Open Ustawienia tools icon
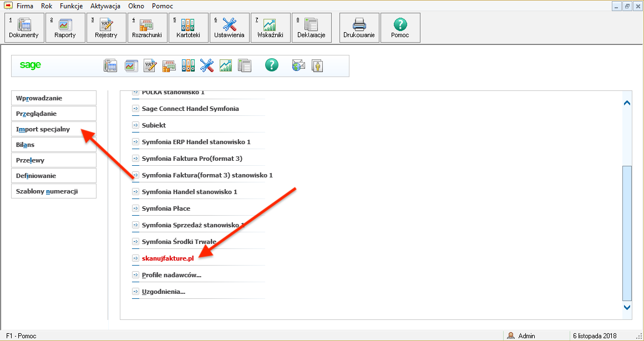The width and height of the screenshot is (644, 341). tap(229, 28)
